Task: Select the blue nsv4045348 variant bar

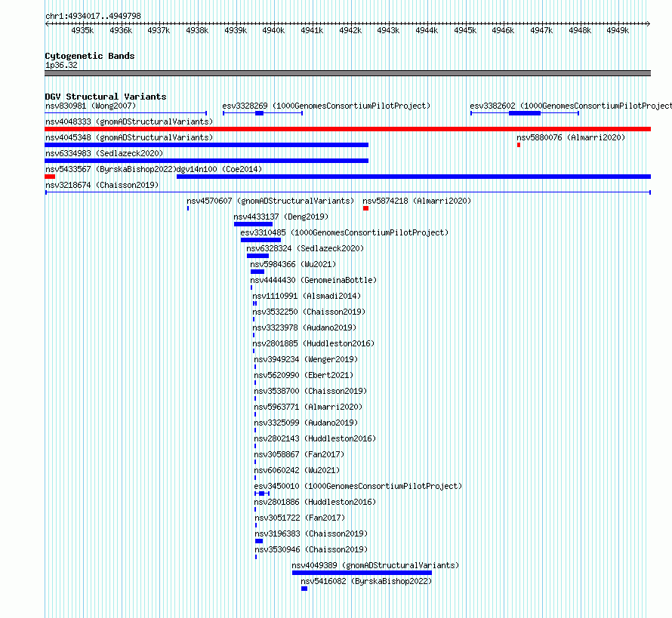Action: 207,145
